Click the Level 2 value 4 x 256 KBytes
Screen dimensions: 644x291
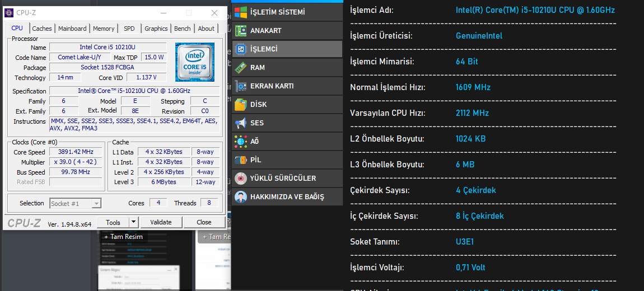[164, 172]
